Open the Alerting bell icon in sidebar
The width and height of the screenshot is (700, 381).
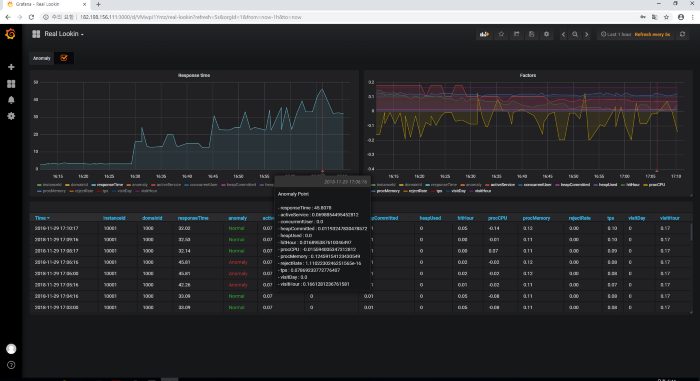point(11,100)
